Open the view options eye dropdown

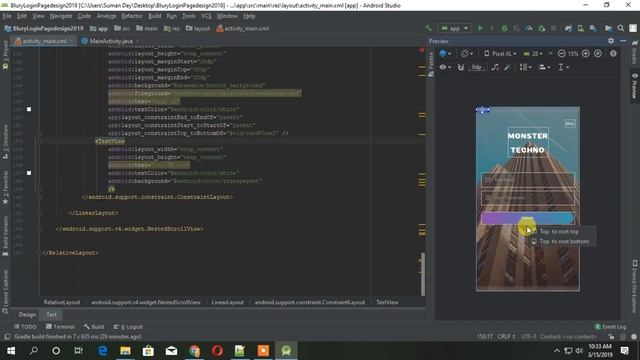pyautogui.click(x=445, y=67)
